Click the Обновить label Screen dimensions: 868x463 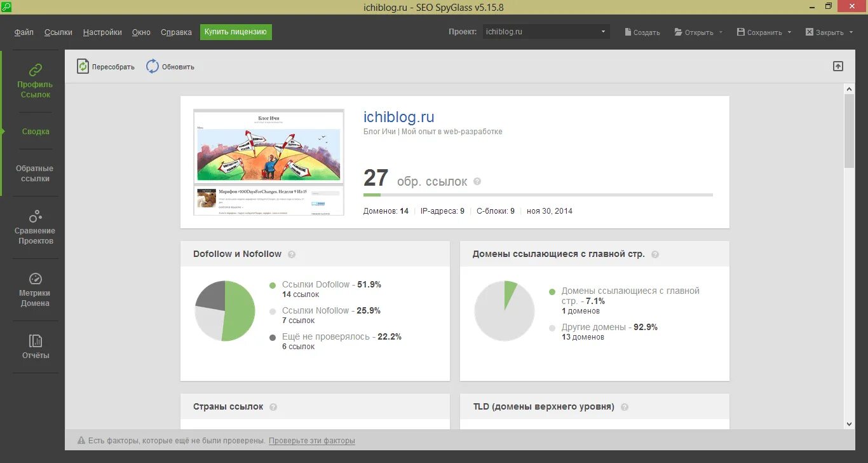coord(178,67)
